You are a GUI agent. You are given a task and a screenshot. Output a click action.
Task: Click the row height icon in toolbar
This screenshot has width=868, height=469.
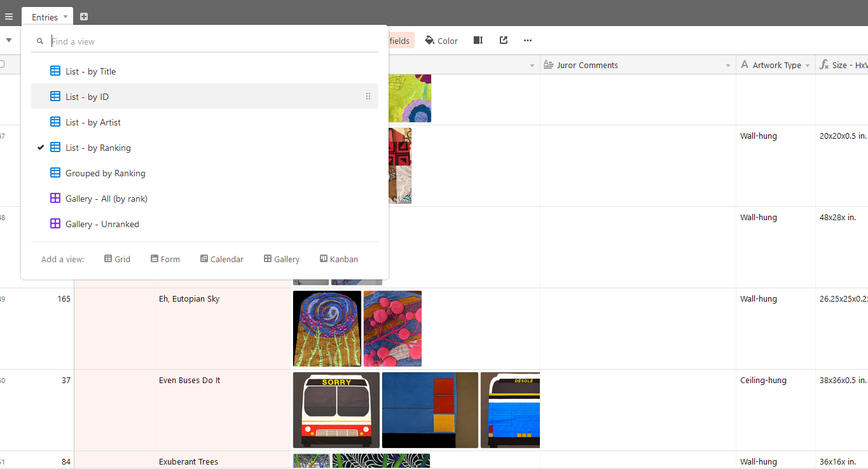click(x=478, y=41)
